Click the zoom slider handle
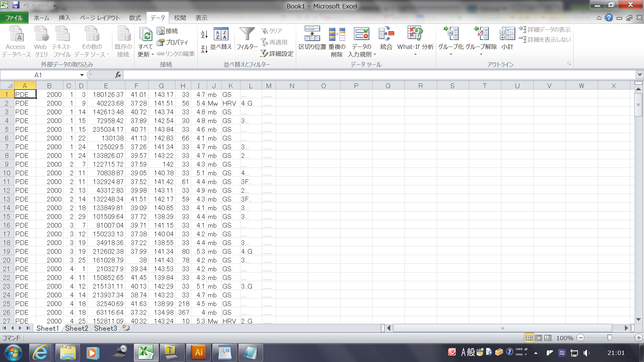 click(609, 338)
